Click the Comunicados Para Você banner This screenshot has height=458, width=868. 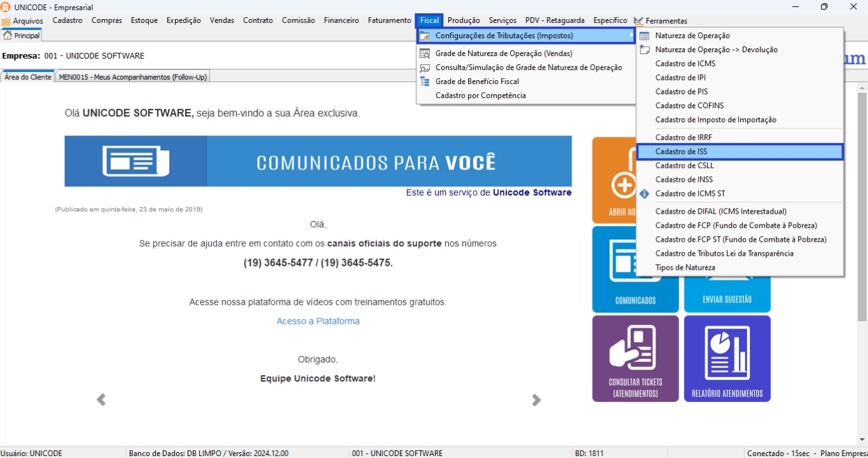(318, 161)
